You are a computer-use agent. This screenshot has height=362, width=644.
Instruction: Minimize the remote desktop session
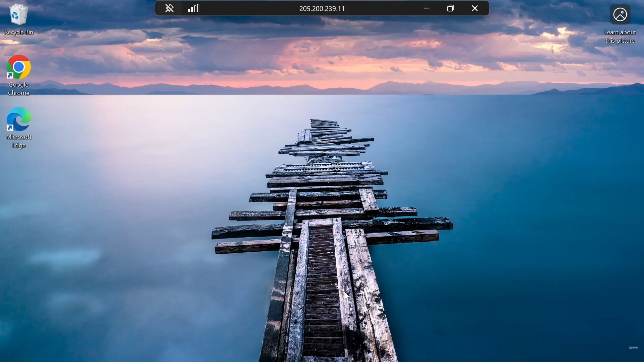[x=426, y=9]
